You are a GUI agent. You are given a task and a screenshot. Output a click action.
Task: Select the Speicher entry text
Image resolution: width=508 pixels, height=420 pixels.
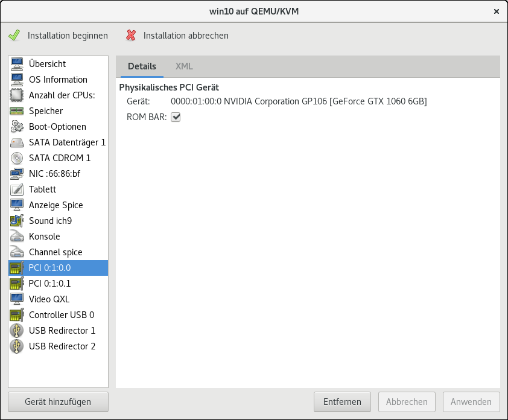46,111
